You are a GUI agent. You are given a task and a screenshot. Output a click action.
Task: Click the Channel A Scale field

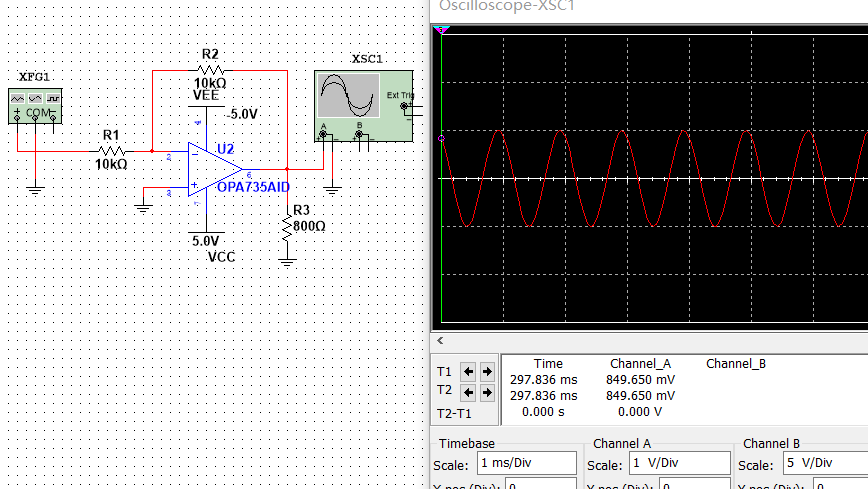(x=679, y=463)
